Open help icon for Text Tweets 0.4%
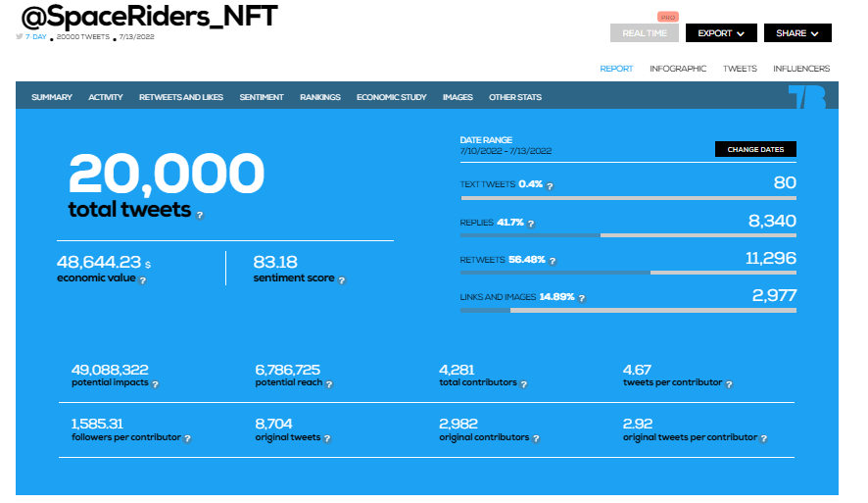 [550, 186]
